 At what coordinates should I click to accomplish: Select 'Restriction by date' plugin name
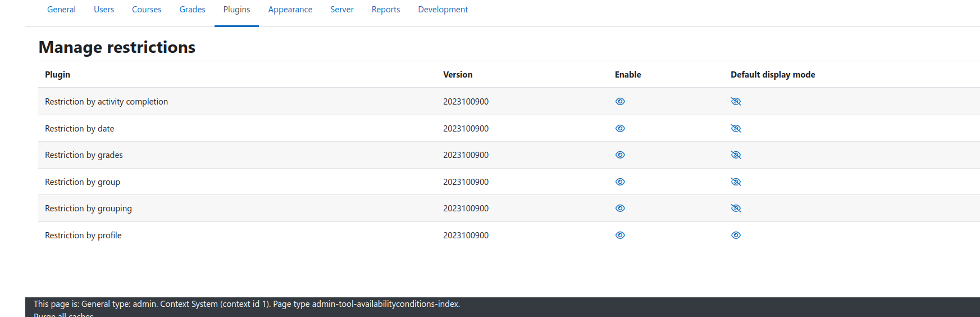click(x=79, y=129)
